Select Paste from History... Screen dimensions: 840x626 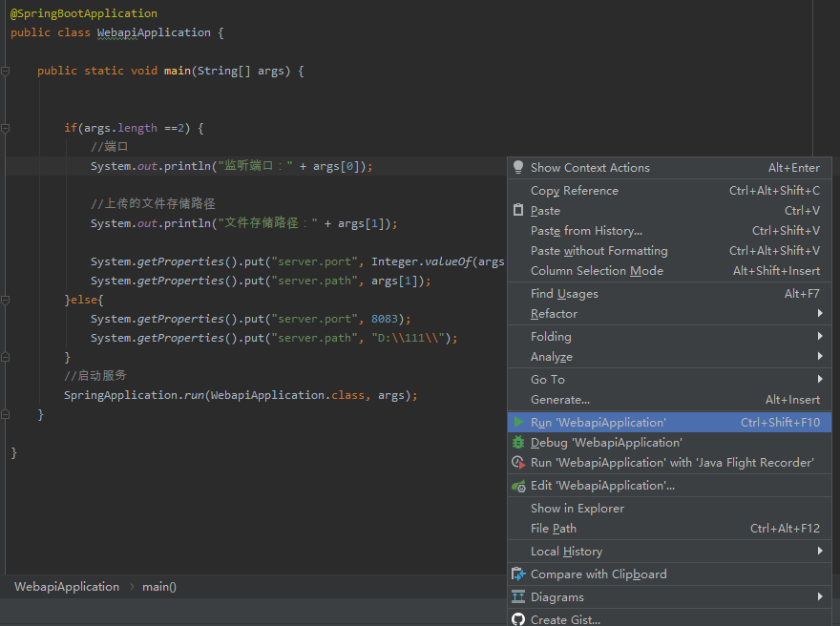point(669,231)
